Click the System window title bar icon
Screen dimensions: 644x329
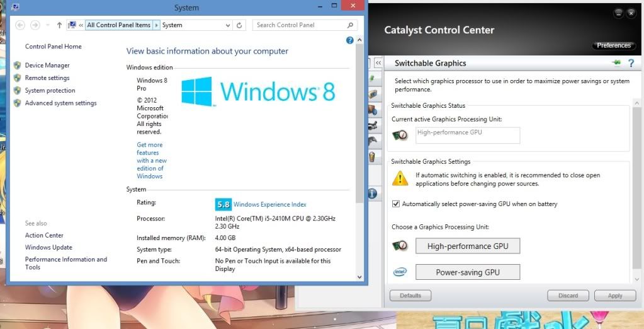[16, 7]
